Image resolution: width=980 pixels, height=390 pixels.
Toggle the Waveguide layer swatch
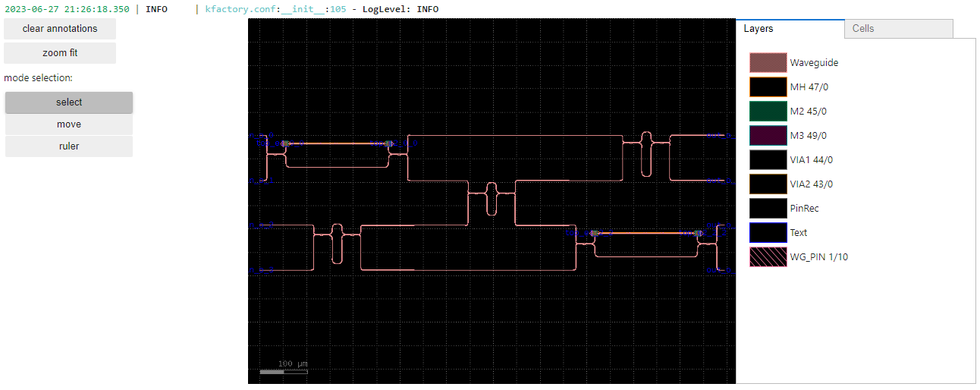[x=768, y=63]
